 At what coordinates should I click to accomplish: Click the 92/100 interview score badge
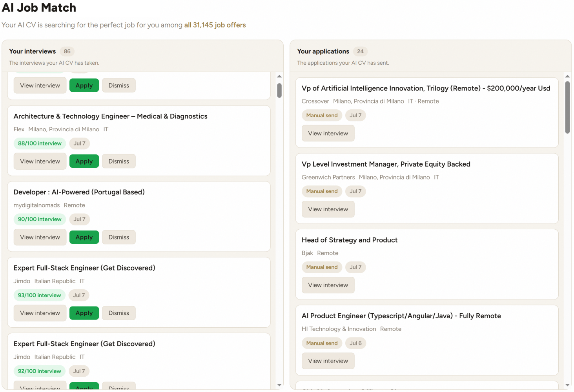pos(39,371)
